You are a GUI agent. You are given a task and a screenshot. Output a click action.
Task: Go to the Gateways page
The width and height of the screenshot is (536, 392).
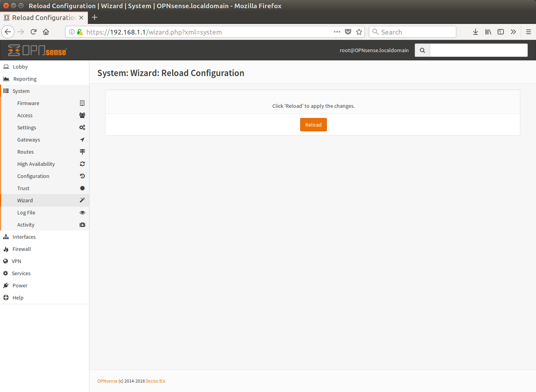[45, 140]
